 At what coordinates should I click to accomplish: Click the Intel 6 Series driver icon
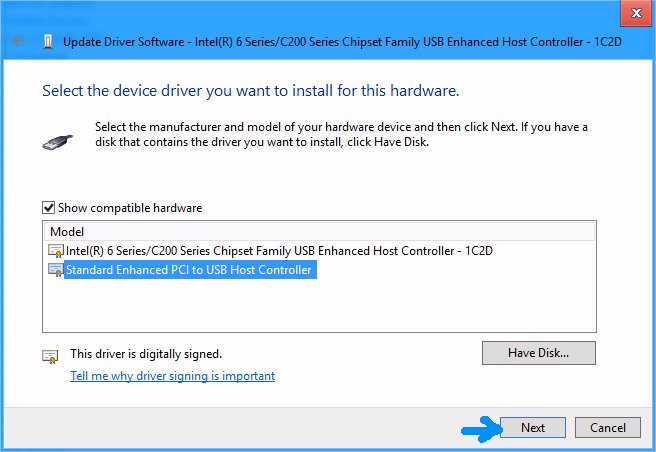(56, 250)
